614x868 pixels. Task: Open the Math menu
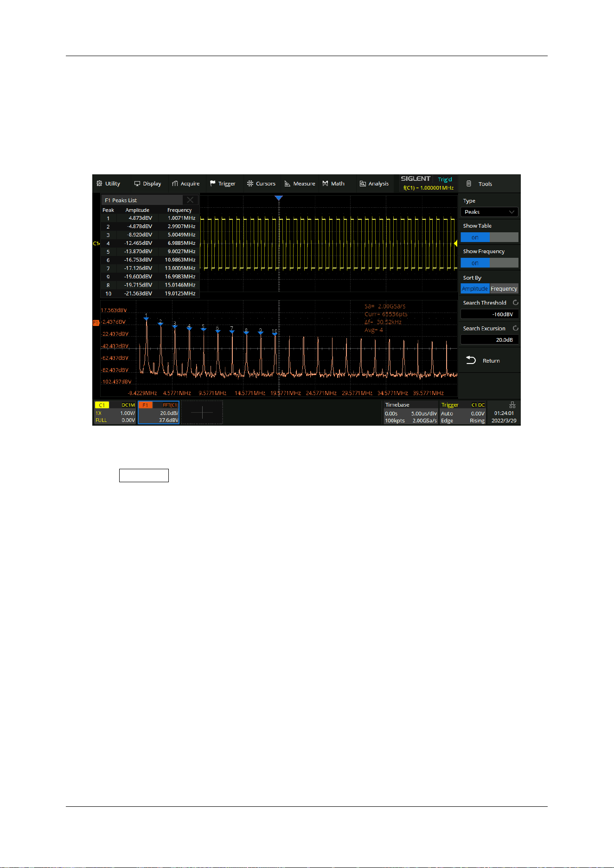point(333,184)
